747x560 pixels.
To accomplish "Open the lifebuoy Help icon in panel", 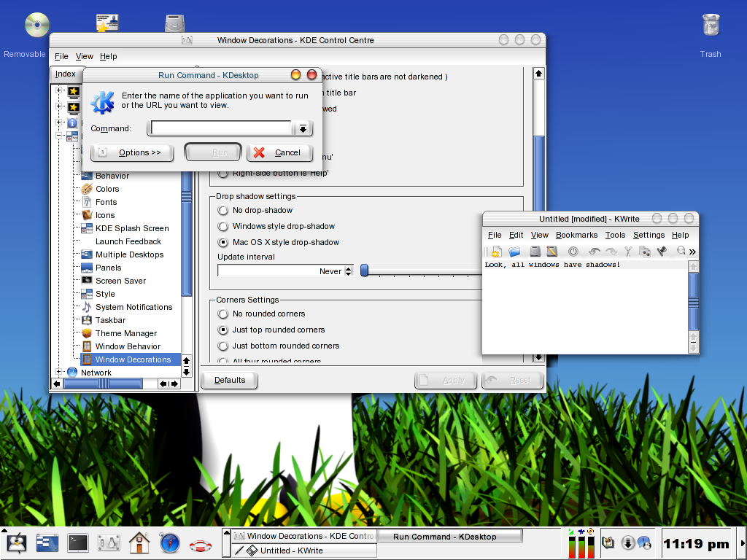I will [x=201, y=545].
